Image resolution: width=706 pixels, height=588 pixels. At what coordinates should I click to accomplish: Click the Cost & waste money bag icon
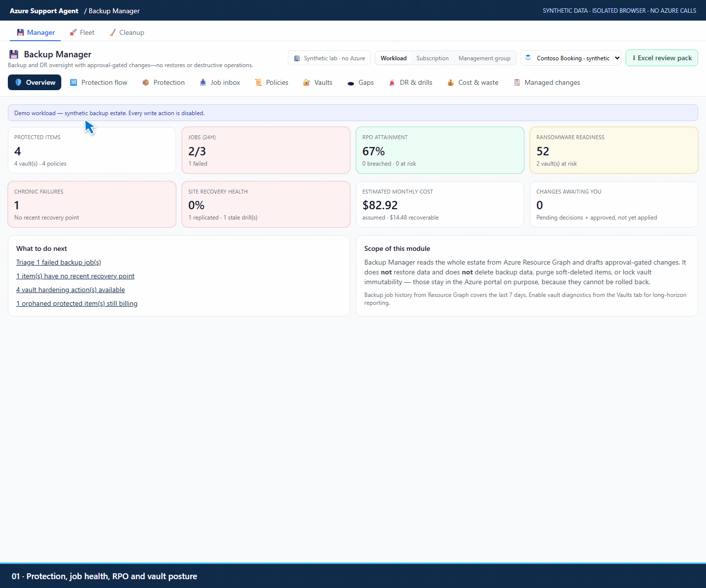pos(451,82)
